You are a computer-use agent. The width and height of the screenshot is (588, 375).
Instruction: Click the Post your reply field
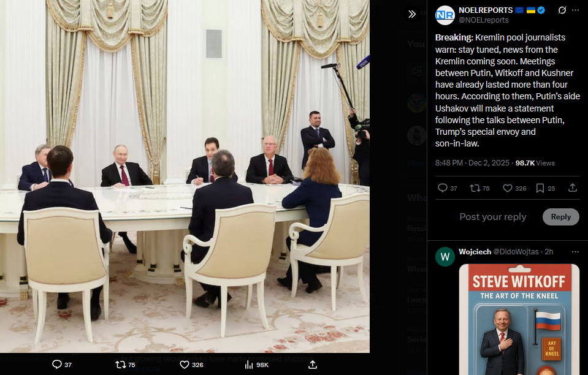[493, 217]
